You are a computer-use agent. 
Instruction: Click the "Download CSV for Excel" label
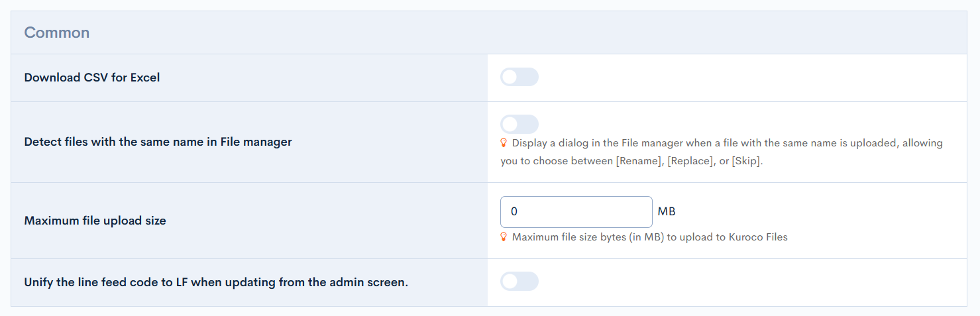92,78
